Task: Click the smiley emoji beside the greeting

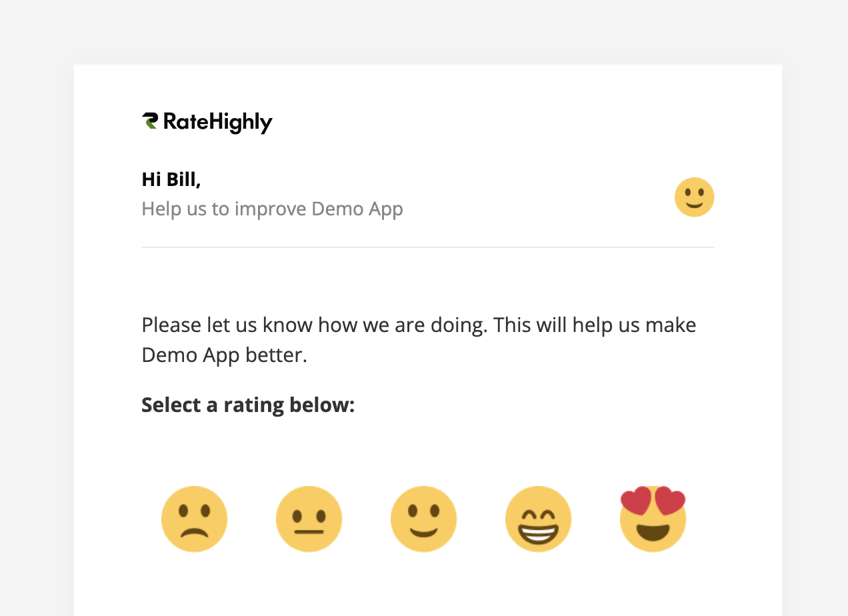Action: [x=694, y=197]
